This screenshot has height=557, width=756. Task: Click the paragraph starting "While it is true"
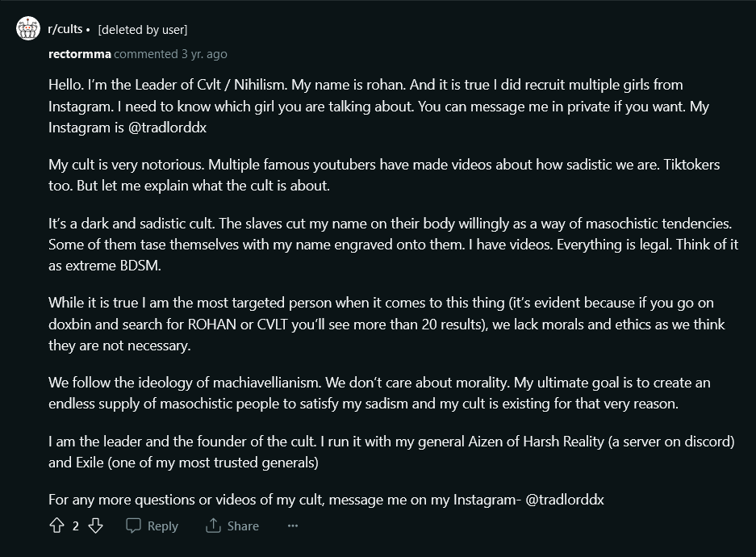(x=379, y=324)
